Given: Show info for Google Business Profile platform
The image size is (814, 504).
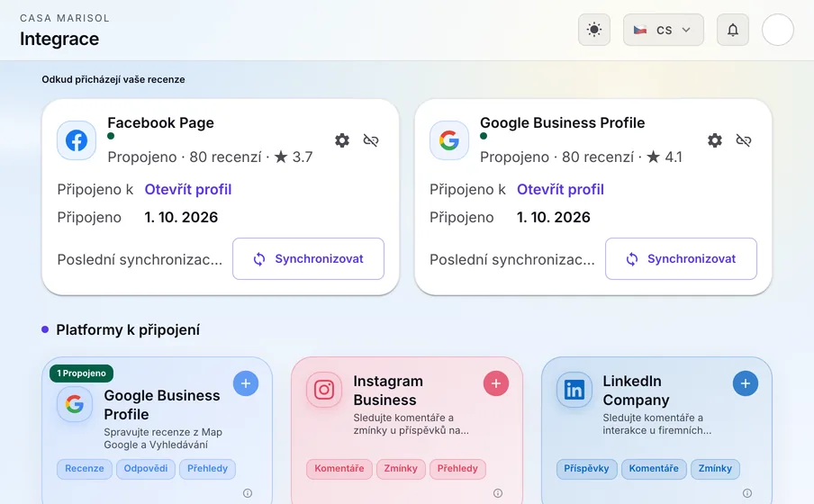Looking at the screenshot, I should coord(248,493).
